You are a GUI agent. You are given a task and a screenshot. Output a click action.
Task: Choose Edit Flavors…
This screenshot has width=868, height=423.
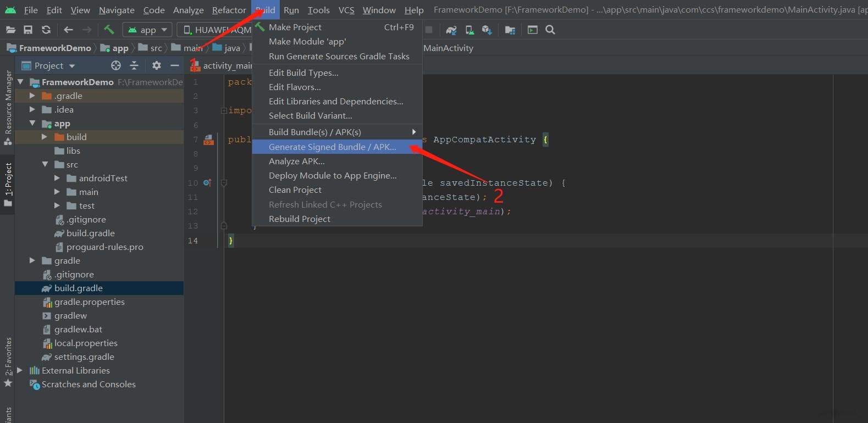point(337,87)
